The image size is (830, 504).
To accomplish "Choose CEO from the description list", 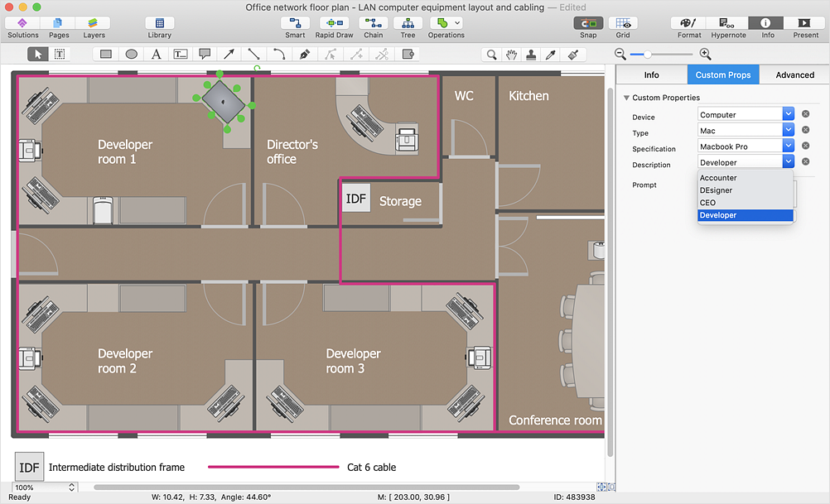I will point(707,203).
